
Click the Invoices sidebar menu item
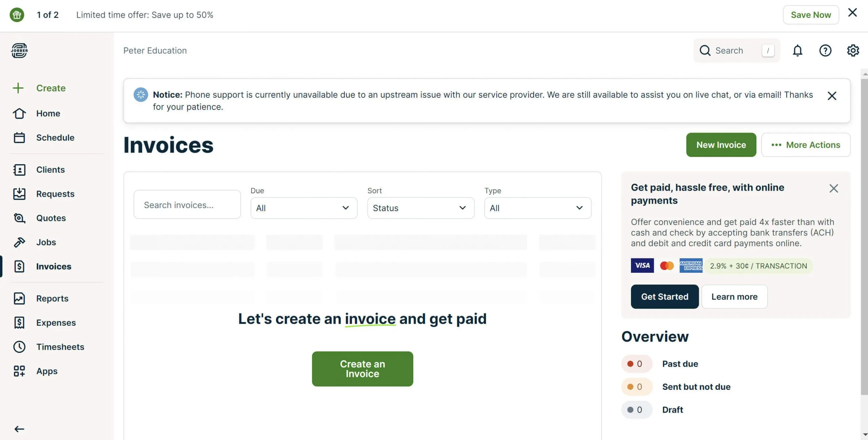click(53, 266)
